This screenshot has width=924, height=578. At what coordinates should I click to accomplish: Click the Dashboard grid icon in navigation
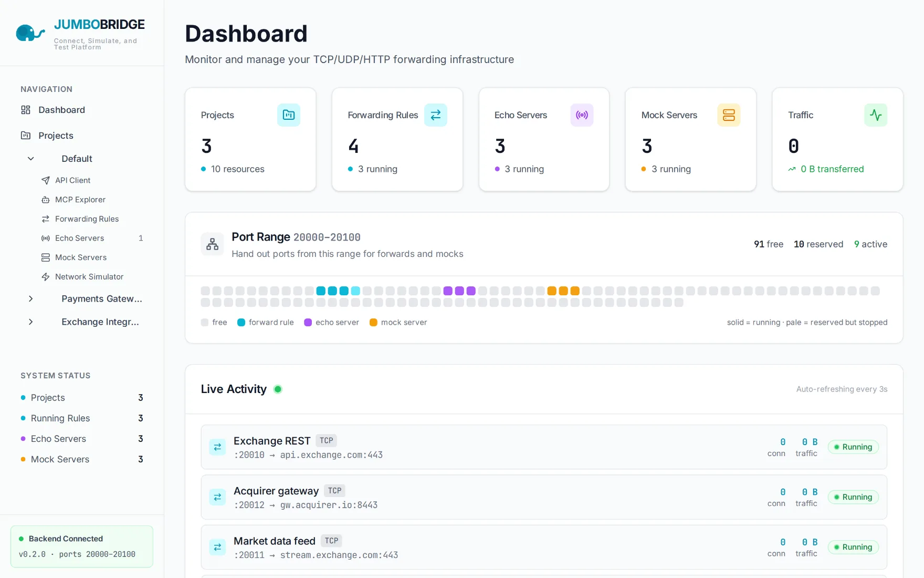pos(26,110)
